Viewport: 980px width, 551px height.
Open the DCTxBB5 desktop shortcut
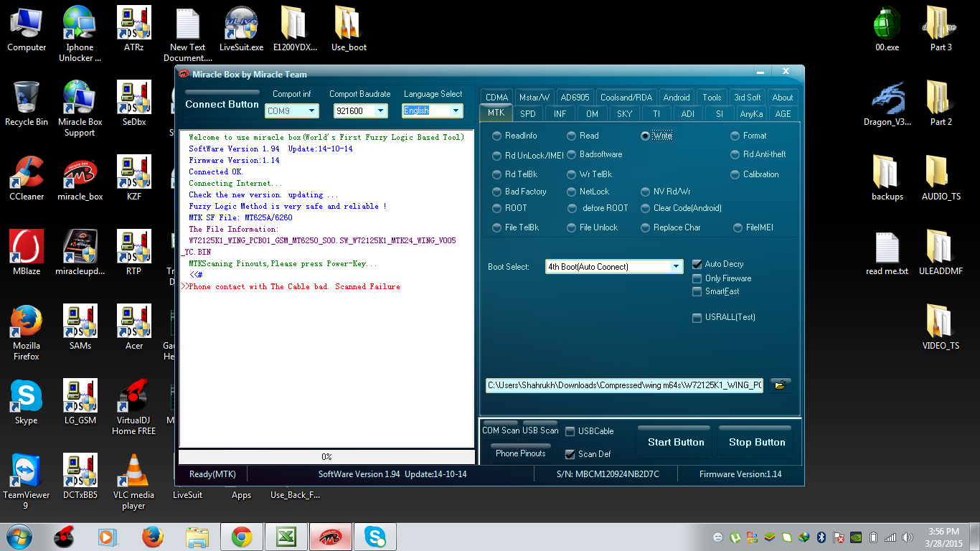point(80,477)
